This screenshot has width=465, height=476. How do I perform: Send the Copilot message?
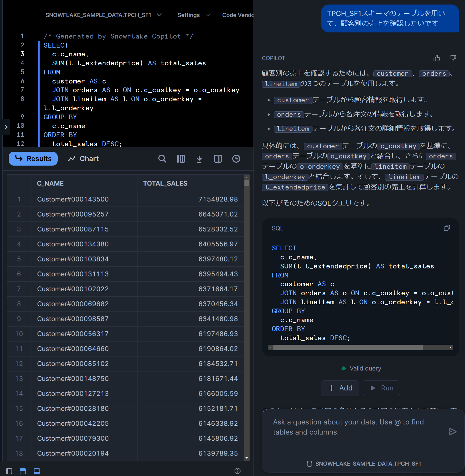452,431
